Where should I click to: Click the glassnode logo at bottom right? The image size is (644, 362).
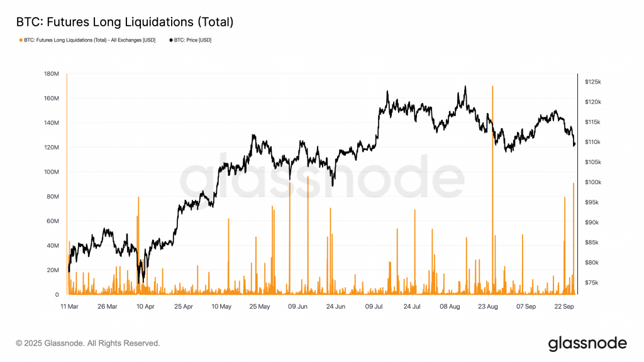click(587, 343)
